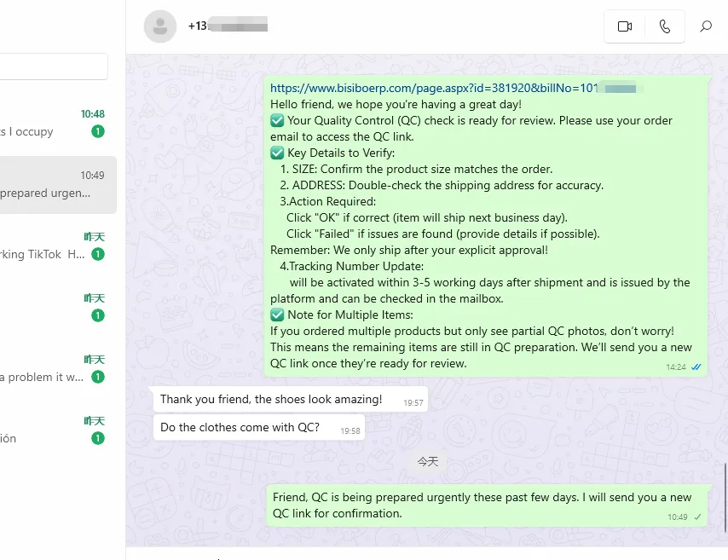Click double-check read receipt at 14:24
Image resolution: width=728 pixels, height=560 pixels.
[x=696, y=367]
